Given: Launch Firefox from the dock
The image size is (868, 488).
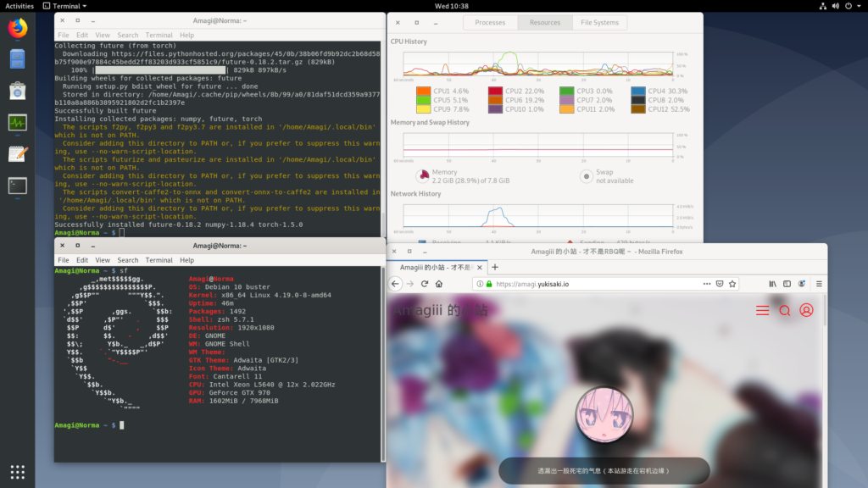Looking at the screenshot, I should tap(17, 28).
